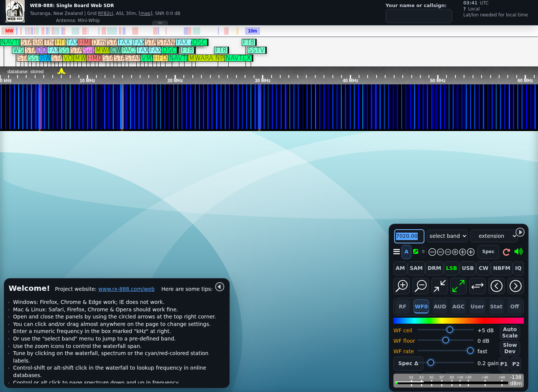Open the select band dropdown
This screenshot has height=392, width=538.
pyautogui.click(x=447, y=236)
